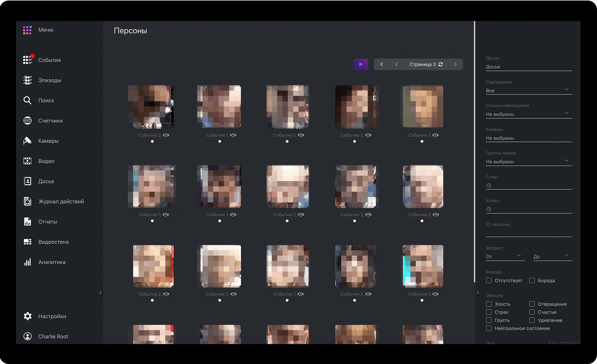This screenshot has width=597, height=364.
Task: Click the Старт date input field
Action: point(529,185)
